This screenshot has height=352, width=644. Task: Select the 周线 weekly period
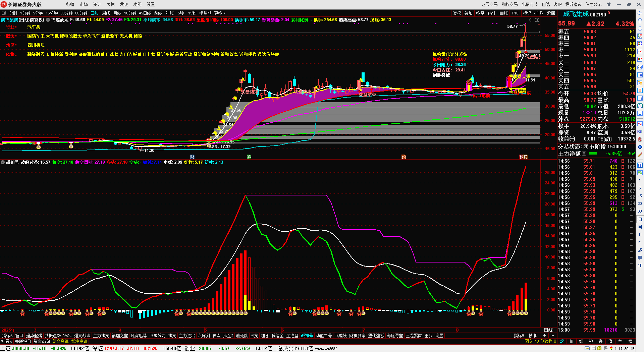106,13
